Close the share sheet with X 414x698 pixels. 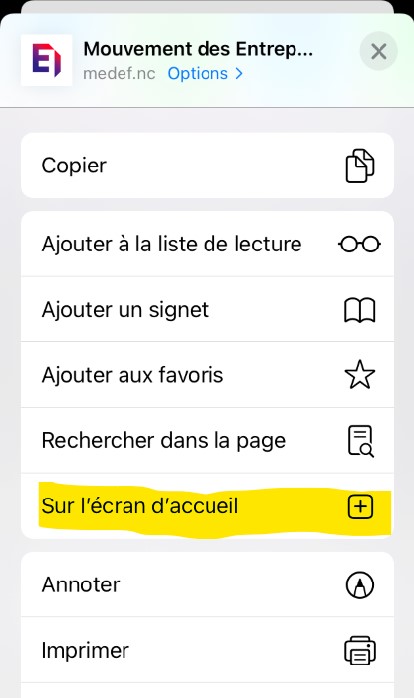[x=378, y=52]
